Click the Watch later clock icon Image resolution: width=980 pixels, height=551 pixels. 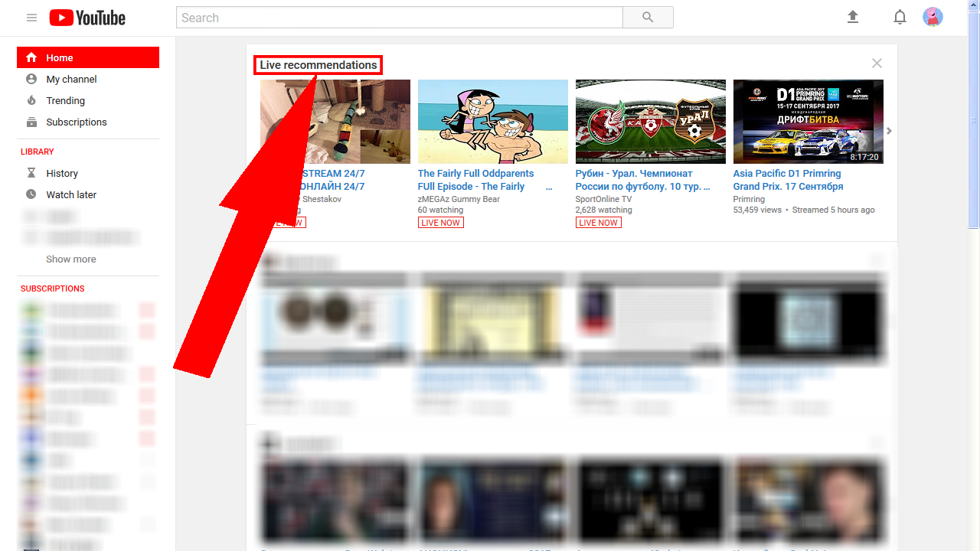point(31,194)
